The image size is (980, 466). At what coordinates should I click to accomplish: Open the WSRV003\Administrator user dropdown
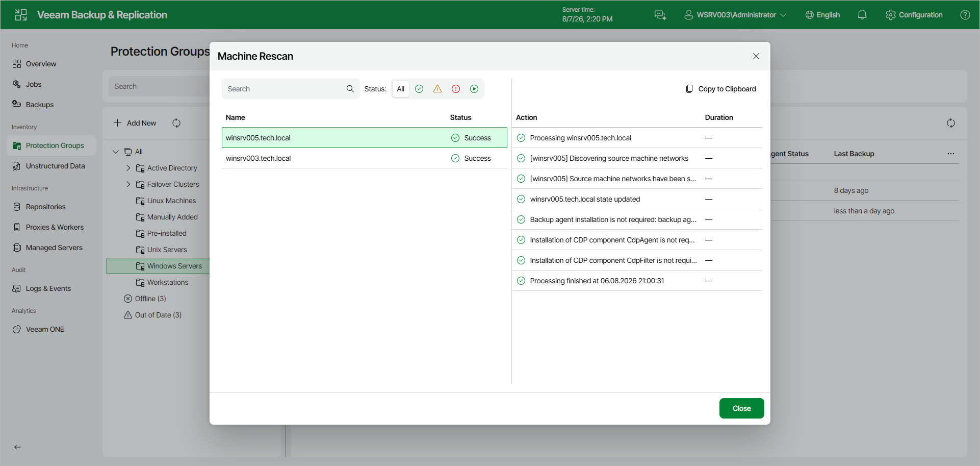click(x=735, y=15)
